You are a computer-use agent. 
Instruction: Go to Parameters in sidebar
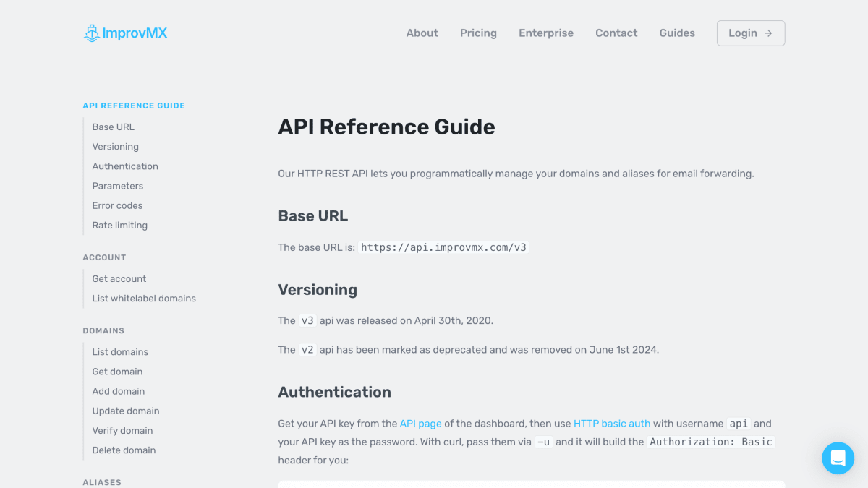click(118, 186)
